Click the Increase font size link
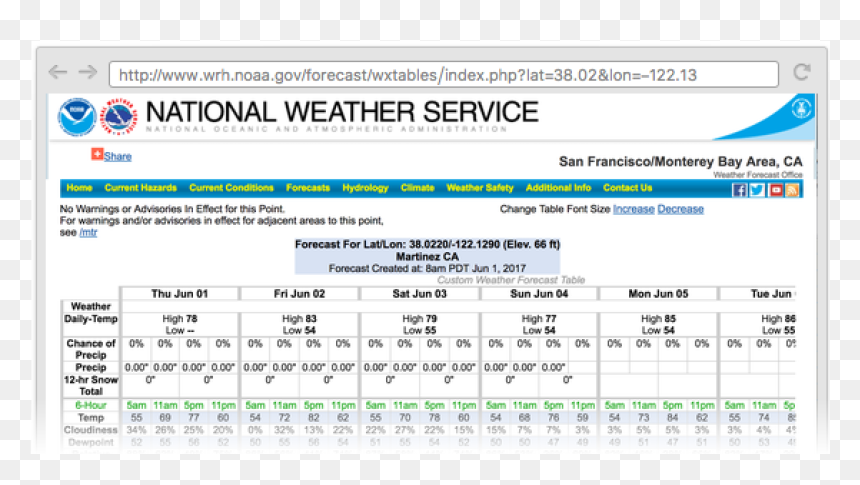Image resolution: width=860 pixels, height=485 pixels. [633, 209]
